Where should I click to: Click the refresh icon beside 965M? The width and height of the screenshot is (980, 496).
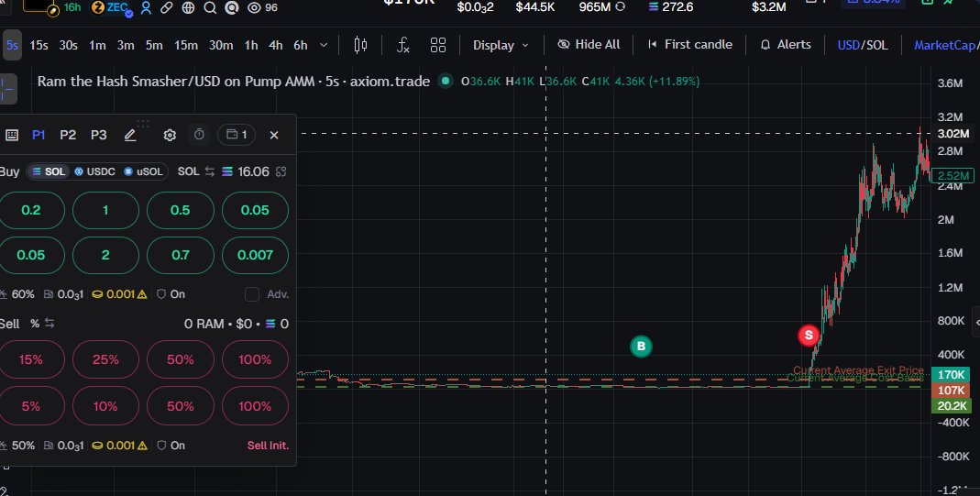pos(620,6)
